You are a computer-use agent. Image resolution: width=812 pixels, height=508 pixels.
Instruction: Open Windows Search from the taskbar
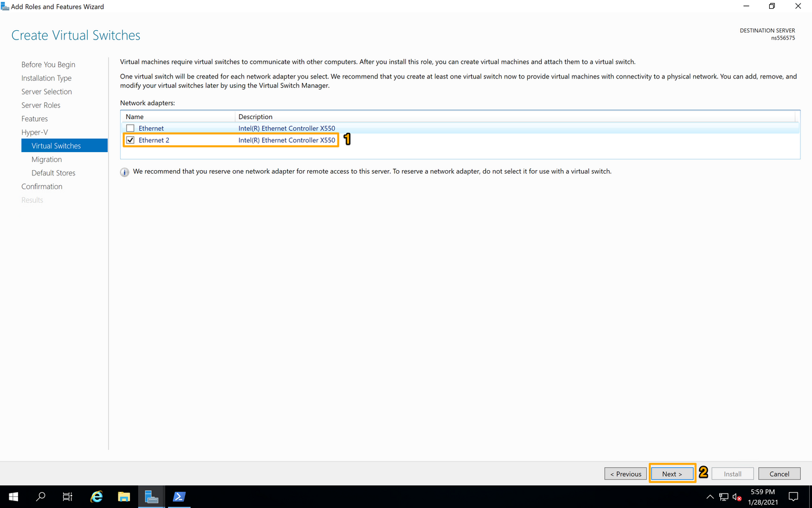pyautogui.click(x=40, y=497)
